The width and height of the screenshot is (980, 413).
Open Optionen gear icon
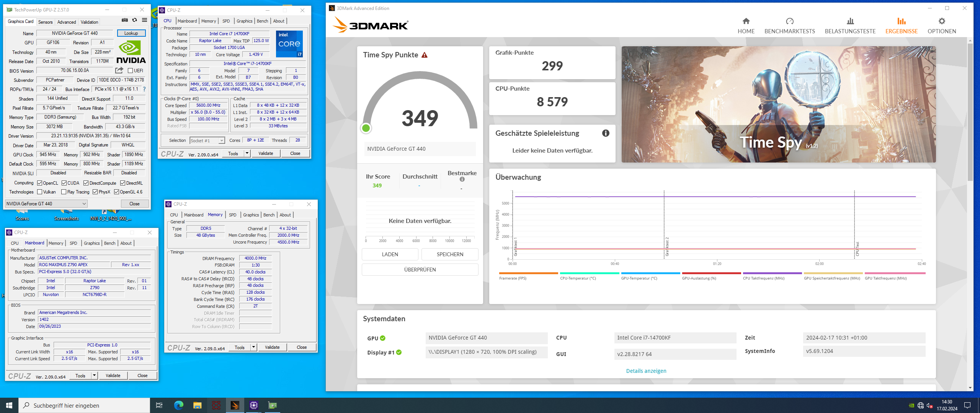[941, 21]
